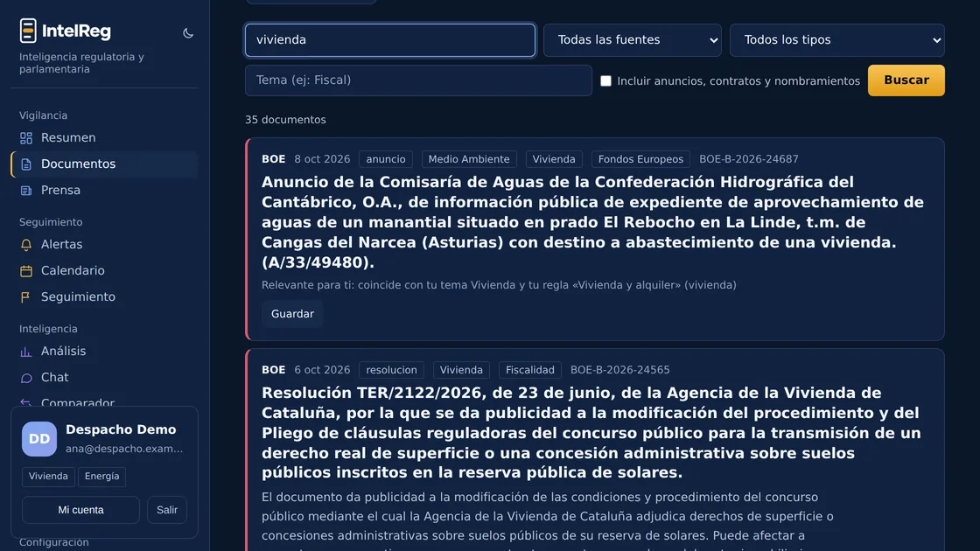
Task: Open the Comisaría de Aguas announcement title
Action: (592, 222)
